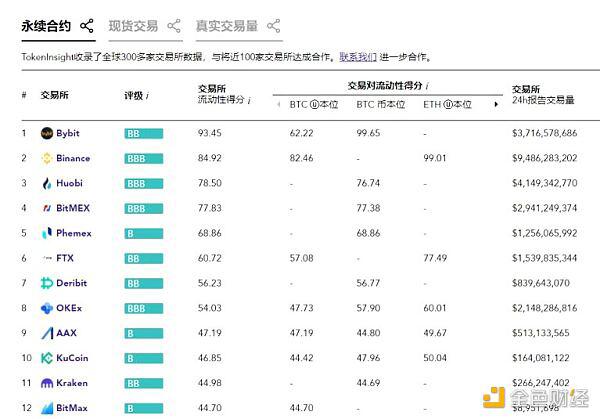Open the Huobi exchange link
The image size is (600, 419).
tap(69, 183)
